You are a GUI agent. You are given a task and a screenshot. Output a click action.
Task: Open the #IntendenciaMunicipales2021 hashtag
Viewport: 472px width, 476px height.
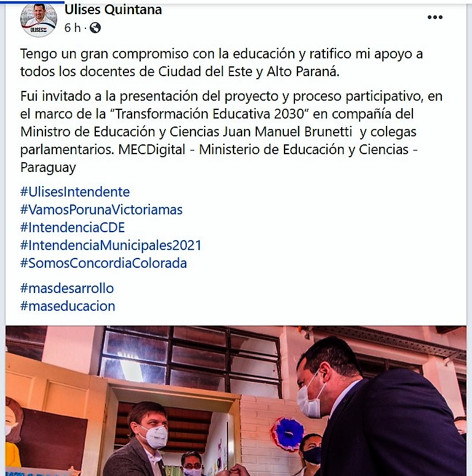point(111,245)
